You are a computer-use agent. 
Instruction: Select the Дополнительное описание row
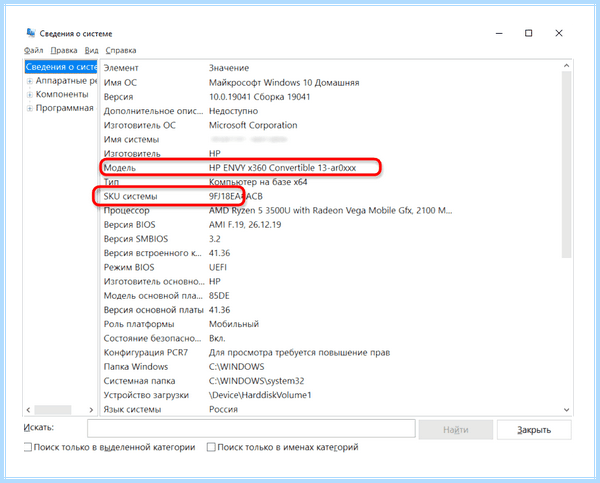click(x=331, y=111)
